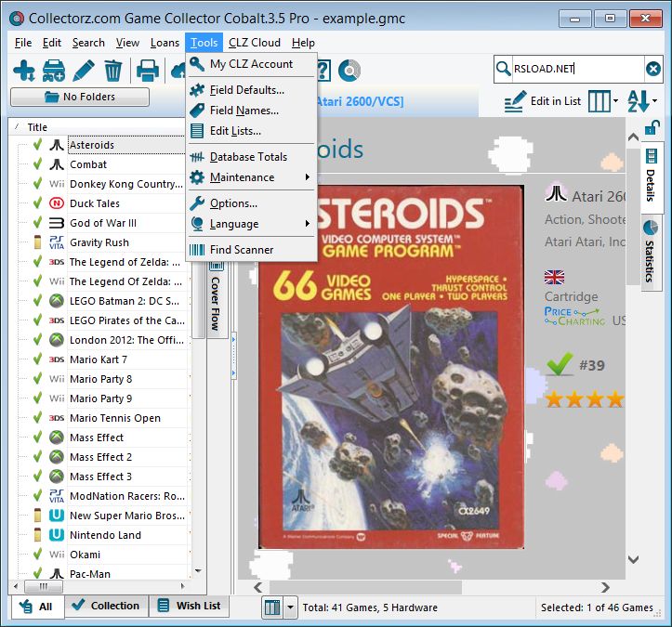Click the horizontal scrollbar thumb of game list
This screenshot has height=627, width=672.
[44, 586]
